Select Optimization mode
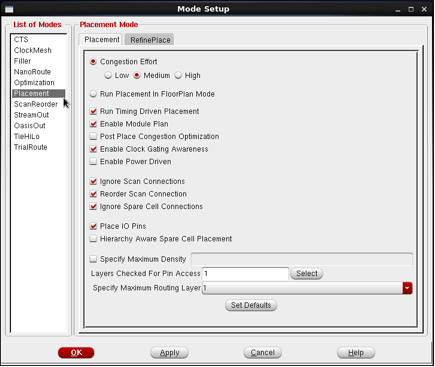Viewport: 435px width, 367px height. 34,83
